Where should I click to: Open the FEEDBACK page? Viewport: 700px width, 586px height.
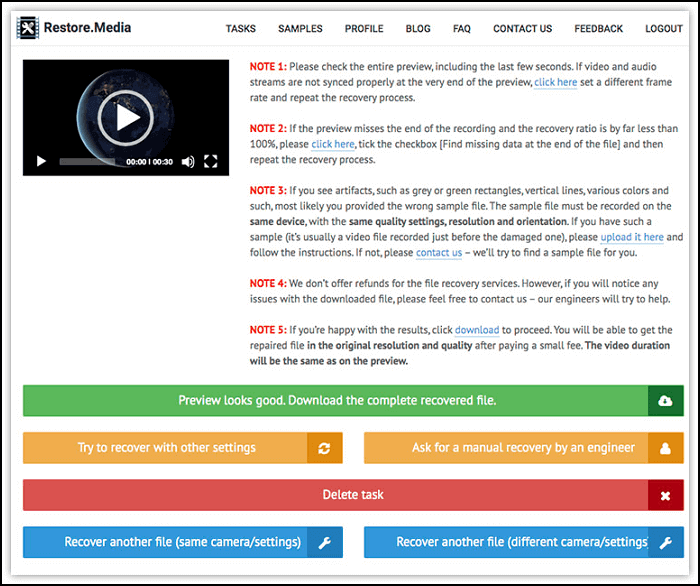point(598,29)
